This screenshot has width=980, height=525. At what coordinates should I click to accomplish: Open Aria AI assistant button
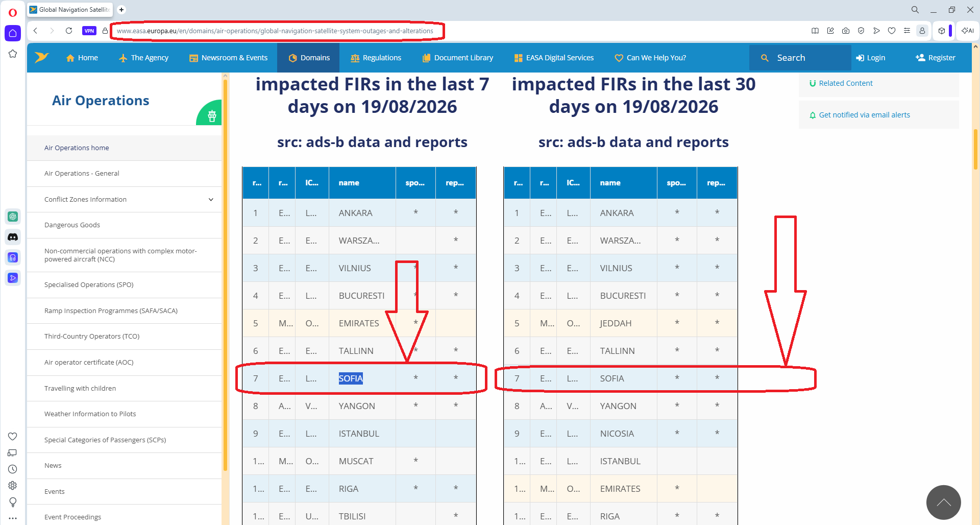coord(967,31)
